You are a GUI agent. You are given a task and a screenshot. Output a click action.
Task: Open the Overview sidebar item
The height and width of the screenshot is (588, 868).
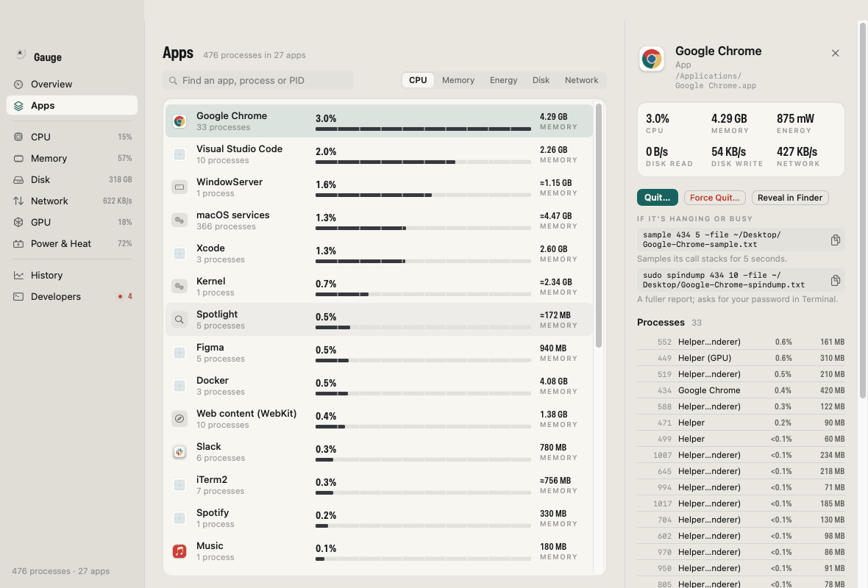click(x=72, y=84)
